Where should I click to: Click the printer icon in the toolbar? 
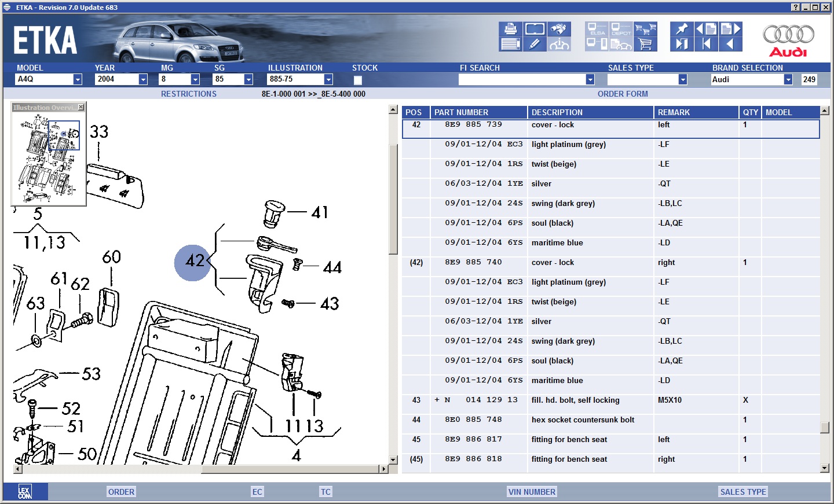coord(510,29)
